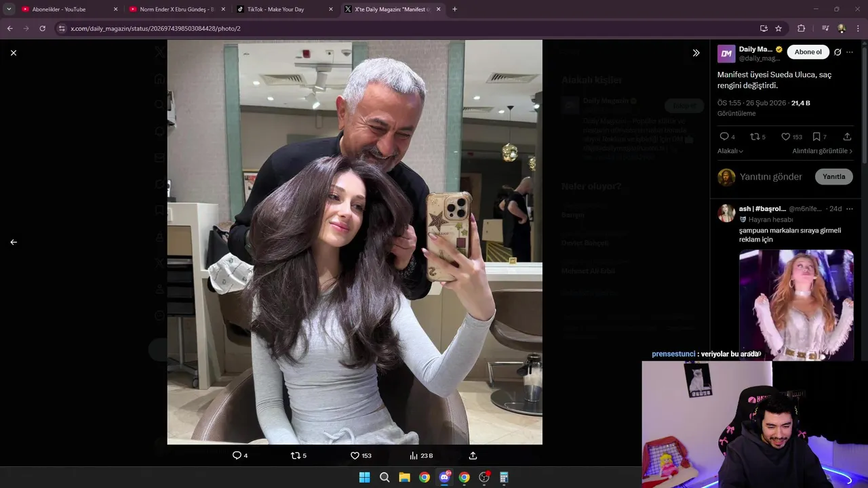
Task: Open the Chrome three-dot menu
Action: click(859, 28)
